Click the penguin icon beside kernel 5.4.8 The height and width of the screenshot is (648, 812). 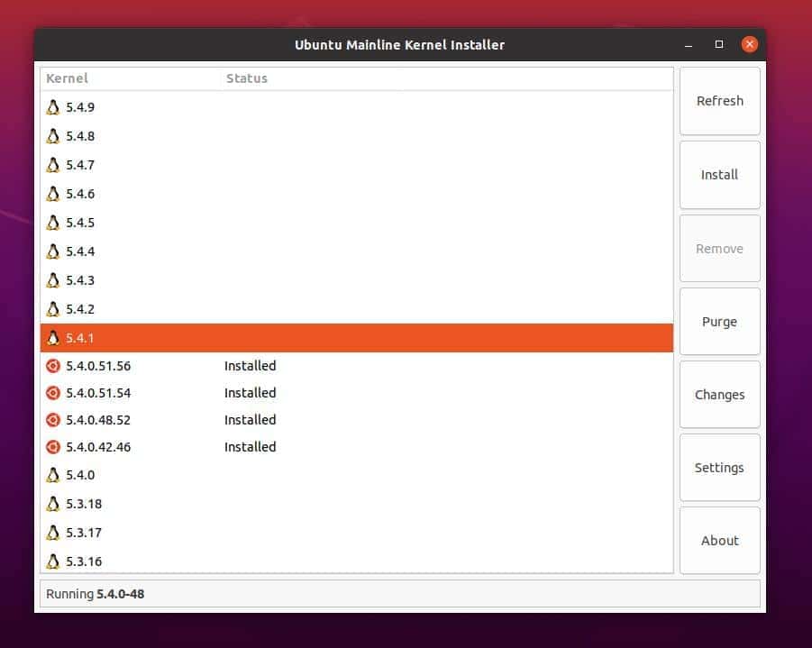pos(53,136)
